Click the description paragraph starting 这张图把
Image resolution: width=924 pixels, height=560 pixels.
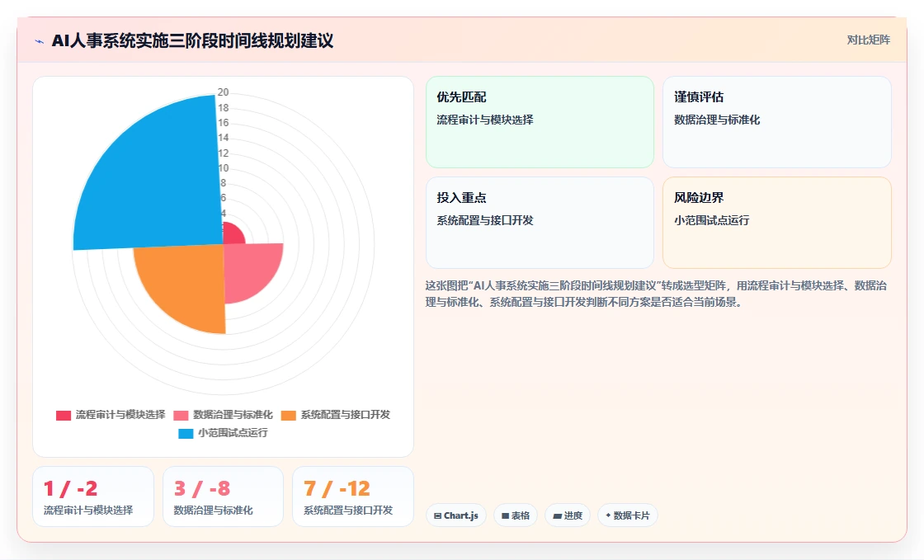(x=656, y=294)
